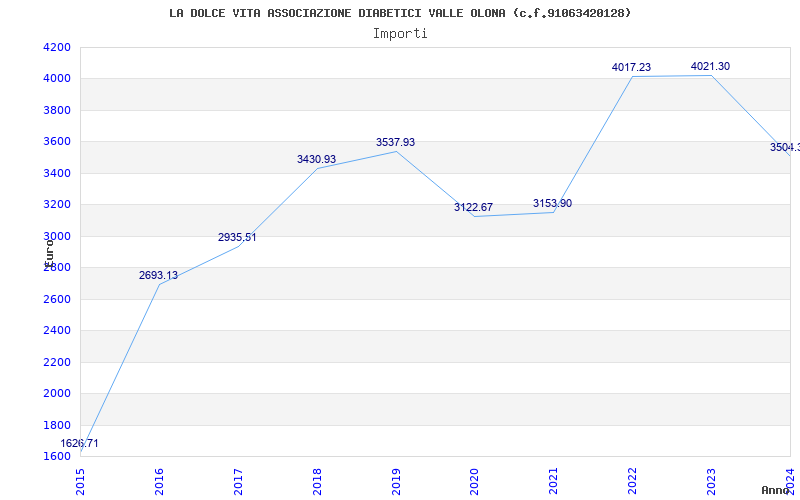Select the 4017.23 data label

632,67
